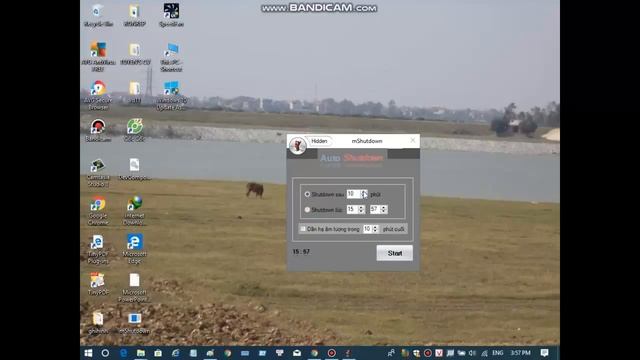Click the volume fade minutes input field
640x360 pixels.
(x=367, y=229)
